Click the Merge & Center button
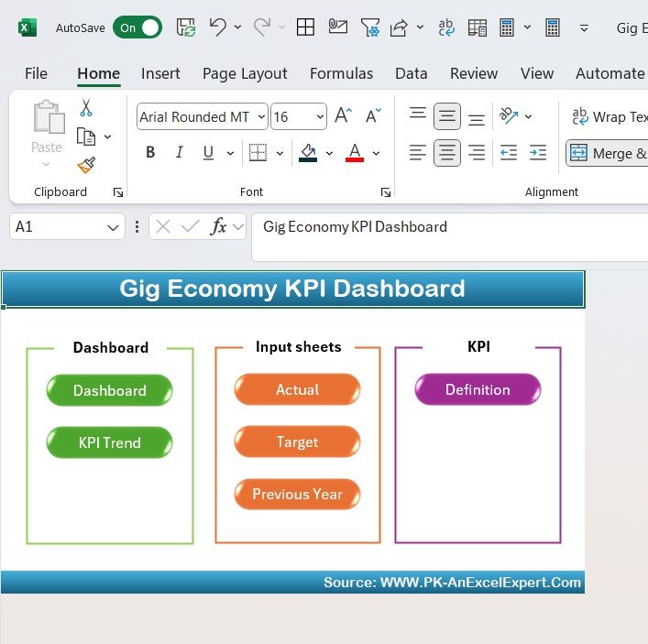This screenshot has width=648, height=644. [607, 153]
